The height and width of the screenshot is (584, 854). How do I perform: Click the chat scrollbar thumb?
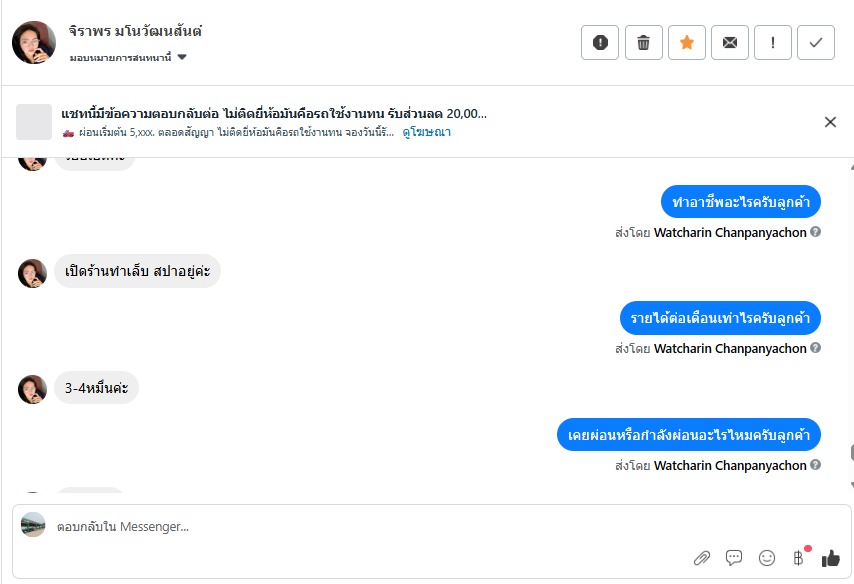(850, 453)
